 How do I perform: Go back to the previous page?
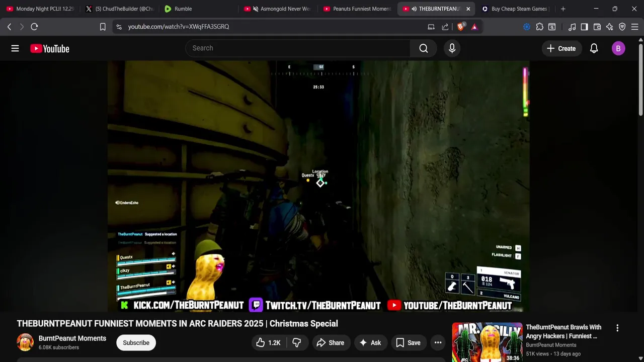point(9,27)
